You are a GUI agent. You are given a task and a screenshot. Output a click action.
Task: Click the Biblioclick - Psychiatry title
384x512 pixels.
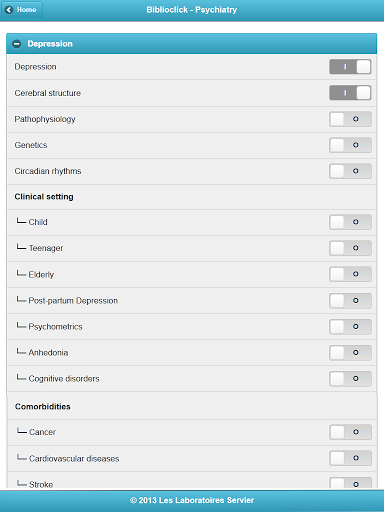(192, 10)
